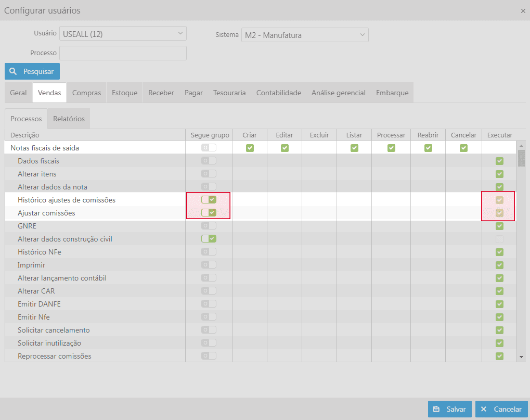
Task: Click the scroll up arrow of the list
Action: tap(521, 145)
